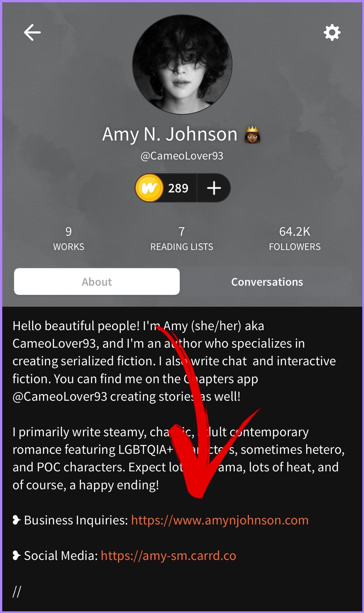Viewport: 364px width, 613px height.
Task: View the 9 Works count
Action: click(69, 238)
